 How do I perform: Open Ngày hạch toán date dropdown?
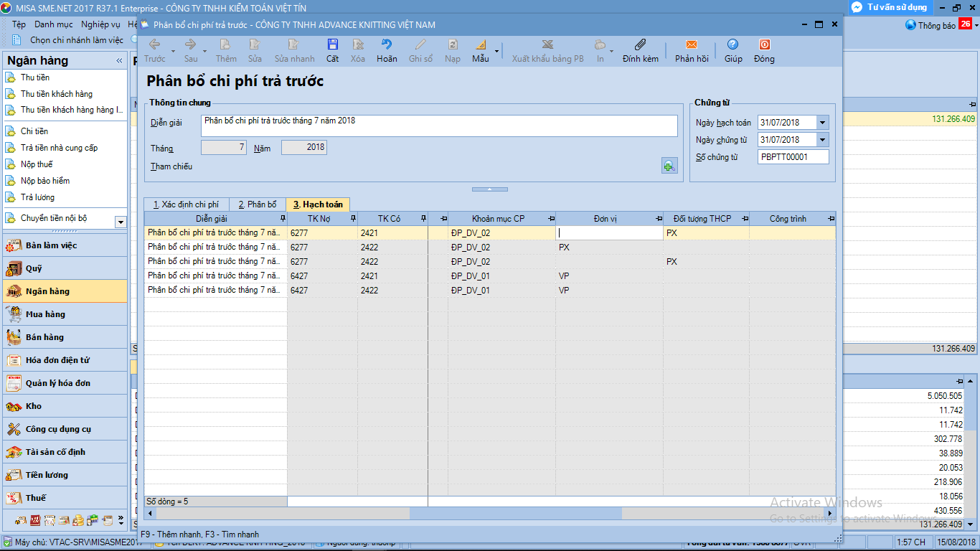tap(822, 123)
